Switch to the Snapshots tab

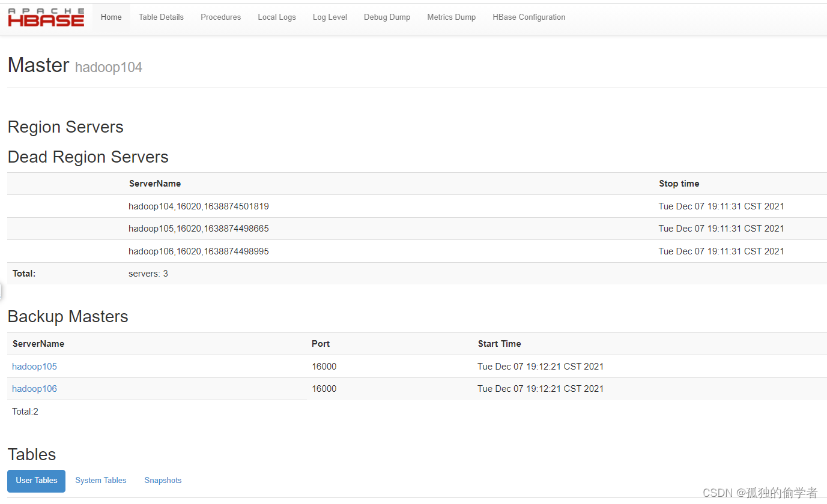163,481
